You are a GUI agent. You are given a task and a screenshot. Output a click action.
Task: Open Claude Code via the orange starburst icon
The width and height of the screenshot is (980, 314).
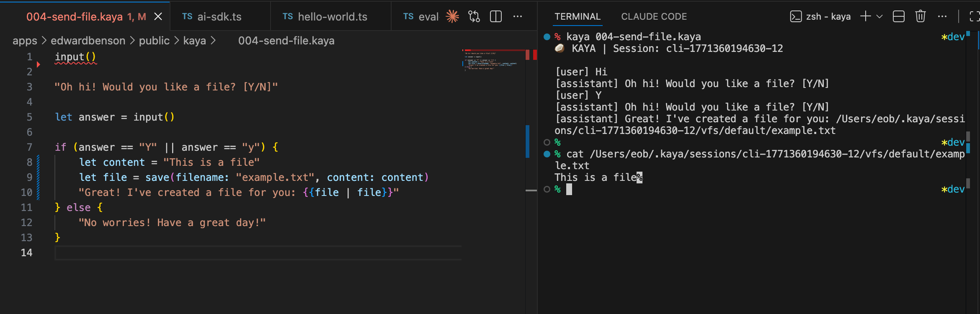(x=452, y=17)
